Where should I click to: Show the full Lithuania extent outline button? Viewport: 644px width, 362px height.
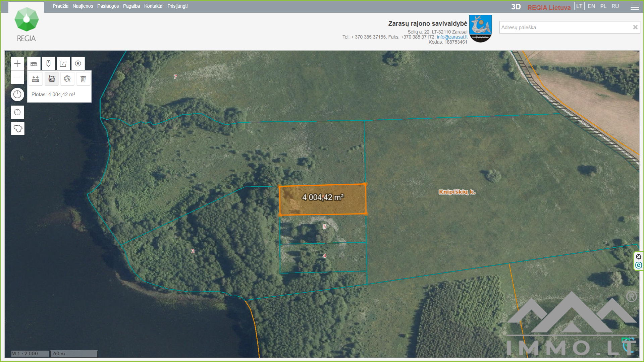17,128
